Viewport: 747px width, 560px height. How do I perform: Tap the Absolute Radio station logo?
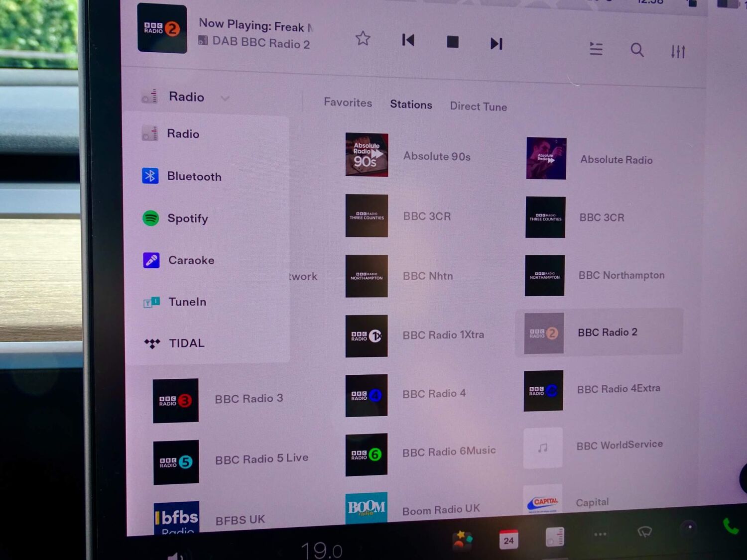point(546,158)
